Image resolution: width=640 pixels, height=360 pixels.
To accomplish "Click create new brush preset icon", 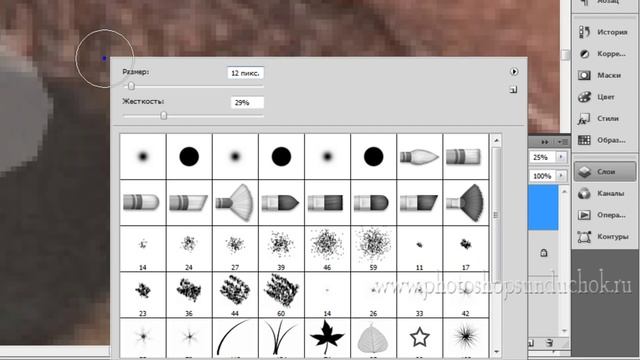I will (513, 89).
